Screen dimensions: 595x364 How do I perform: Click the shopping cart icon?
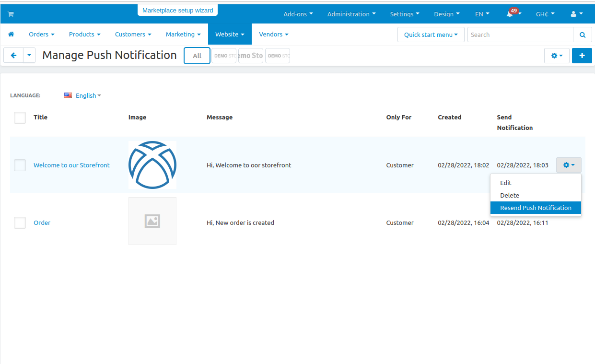11,14
